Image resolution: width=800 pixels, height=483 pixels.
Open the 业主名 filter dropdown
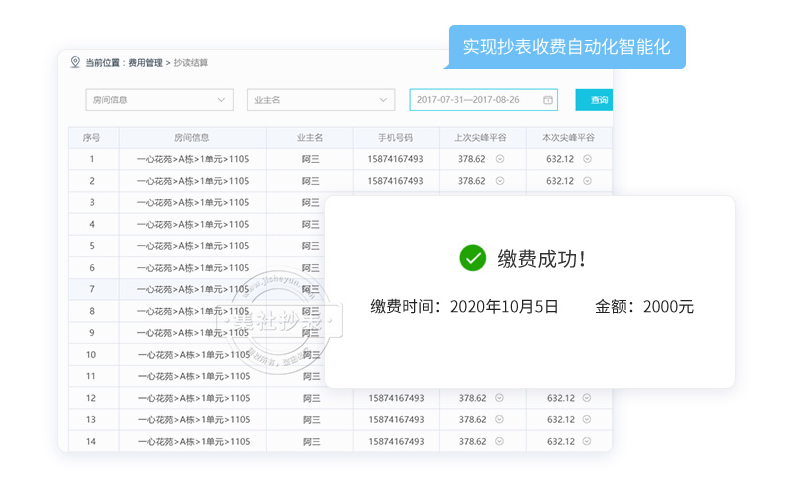321,100
